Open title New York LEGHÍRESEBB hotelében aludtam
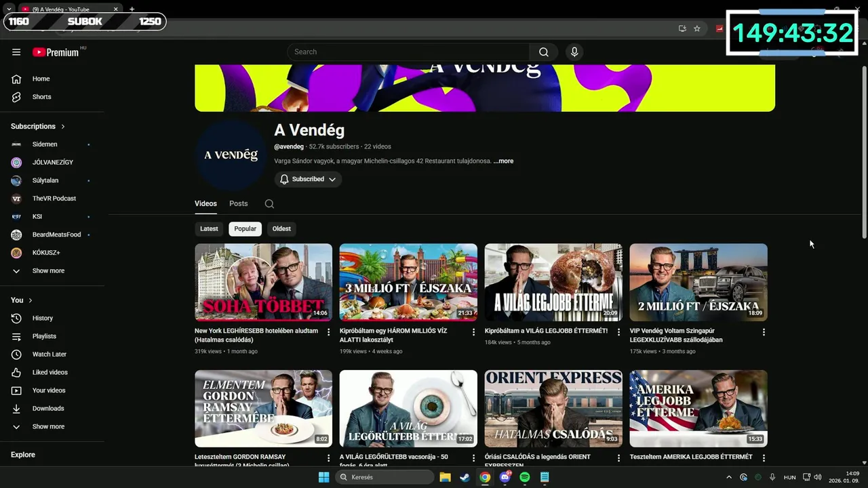Screen dimensions: 868x488 (256, 335)
